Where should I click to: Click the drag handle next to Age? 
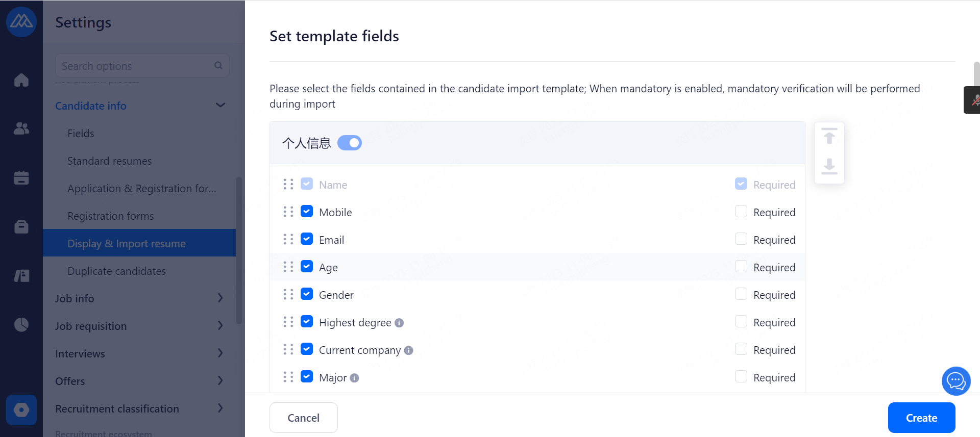(288, 267)
